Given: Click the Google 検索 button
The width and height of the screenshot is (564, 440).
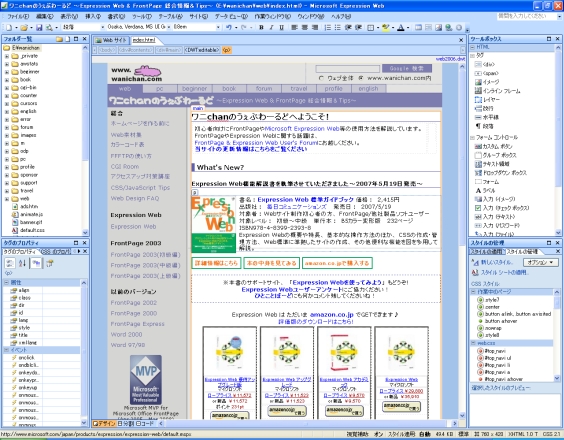Looking at the screenshot, I should (x=407, y=68).
